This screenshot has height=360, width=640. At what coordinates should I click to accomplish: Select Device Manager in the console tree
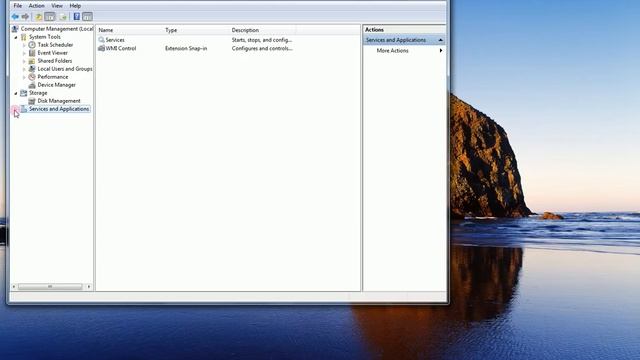pos(56,85)
